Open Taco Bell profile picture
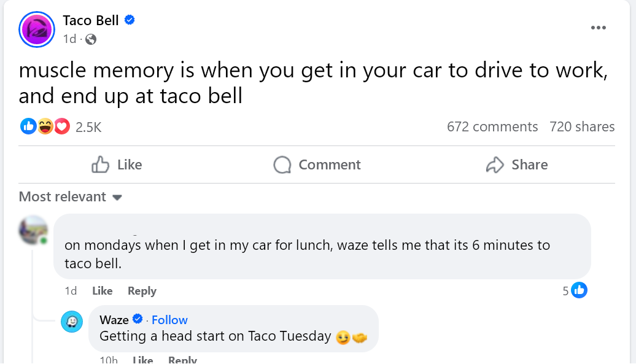This screenshot has width=636, height=364. pos(37,29)
